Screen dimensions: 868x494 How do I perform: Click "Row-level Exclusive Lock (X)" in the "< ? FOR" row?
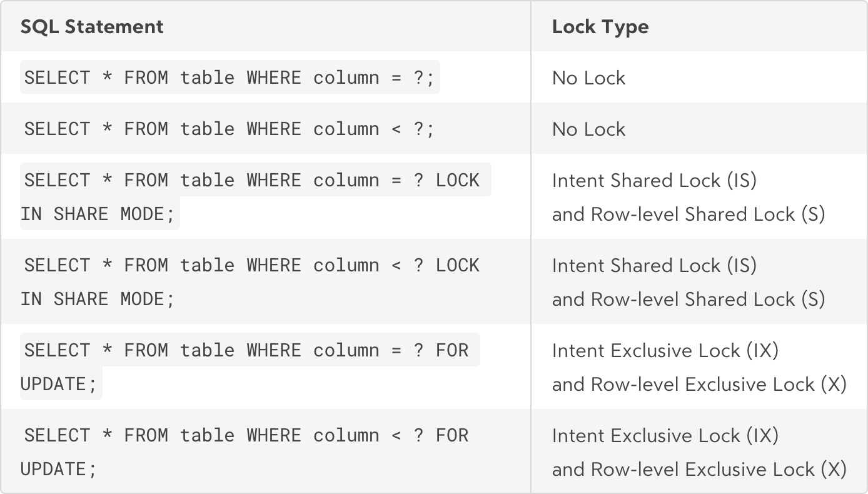pos(719,469)
